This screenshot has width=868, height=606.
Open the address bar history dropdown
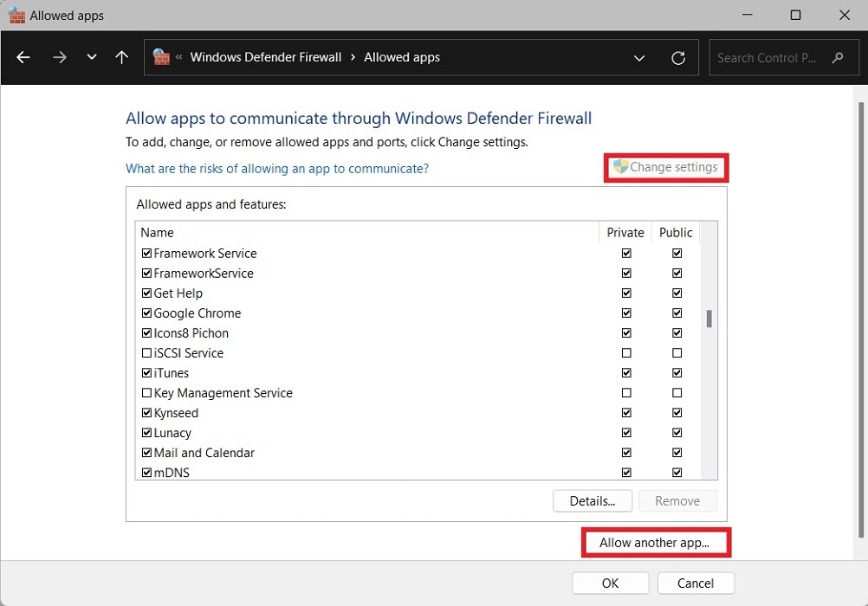pyautogui.click(x=639, y=57)
